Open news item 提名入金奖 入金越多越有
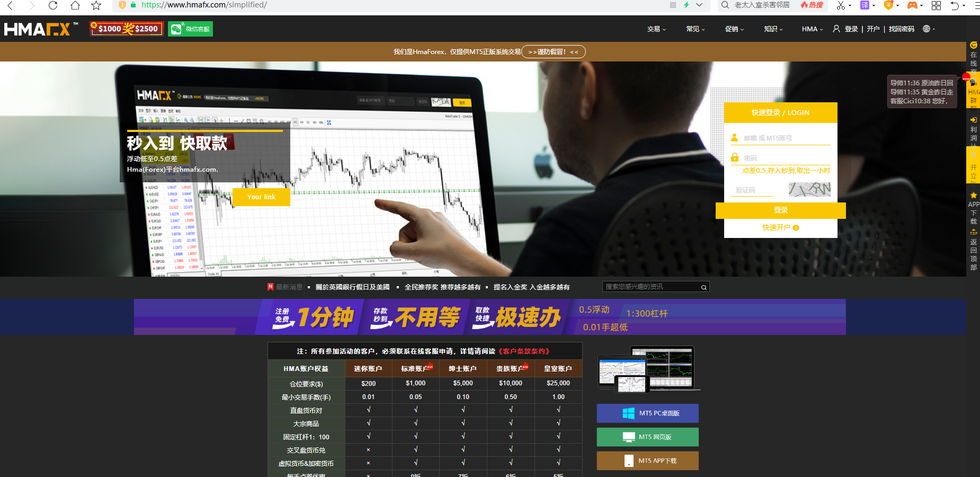Screen dimensions: 980x477 click(532, 287)
